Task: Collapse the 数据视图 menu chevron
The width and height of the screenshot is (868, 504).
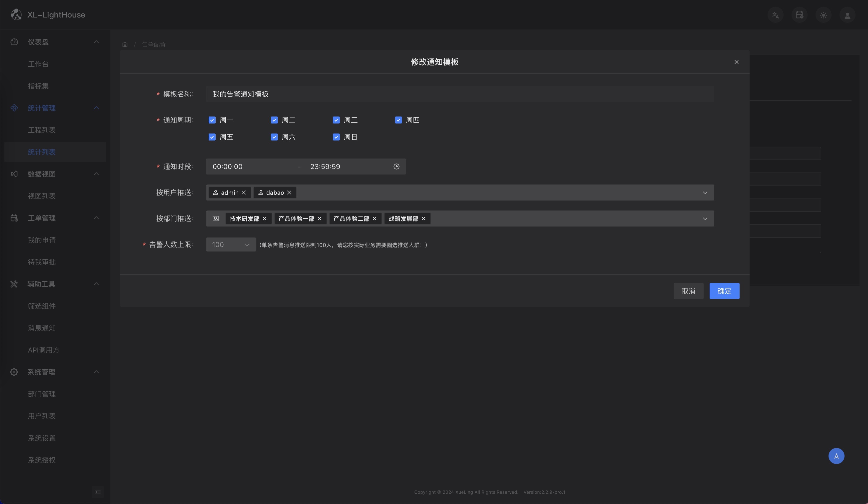Action: pyautogui.click(x=96, y=174)
